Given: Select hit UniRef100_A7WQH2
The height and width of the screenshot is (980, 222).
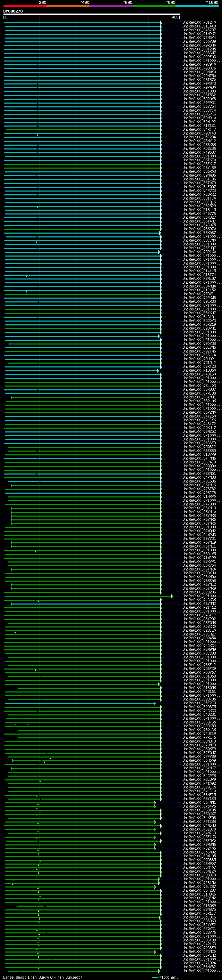Looking at the screenshot, I should [x=199, y=531].
